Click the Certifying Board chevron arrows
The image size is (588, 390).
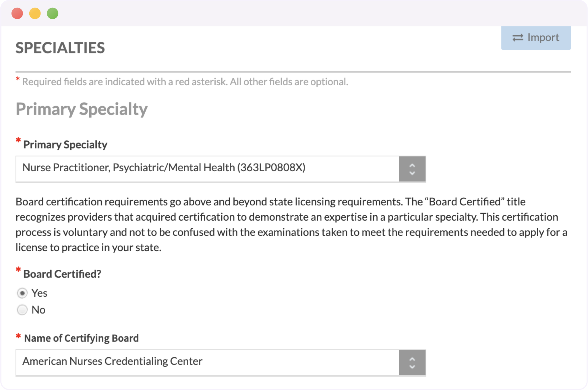412,363
